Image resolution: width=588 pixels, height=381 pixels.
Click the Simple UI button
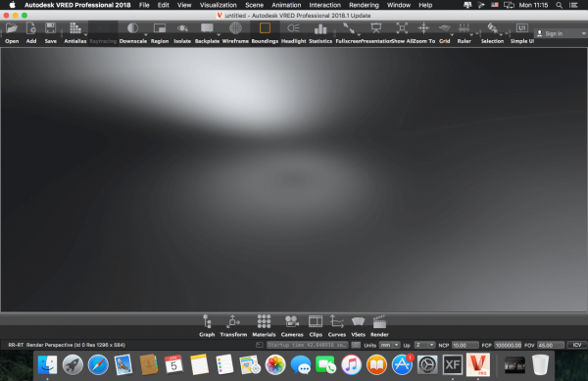pyautogui.click(x=522, y=33)
